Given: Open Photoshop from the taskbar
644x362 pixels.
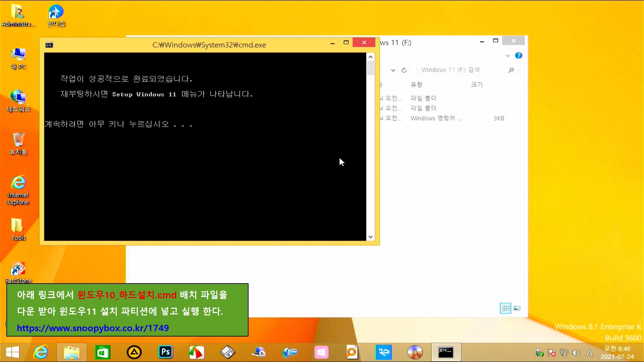Looking at the screenshot, I should click(165, 352).
